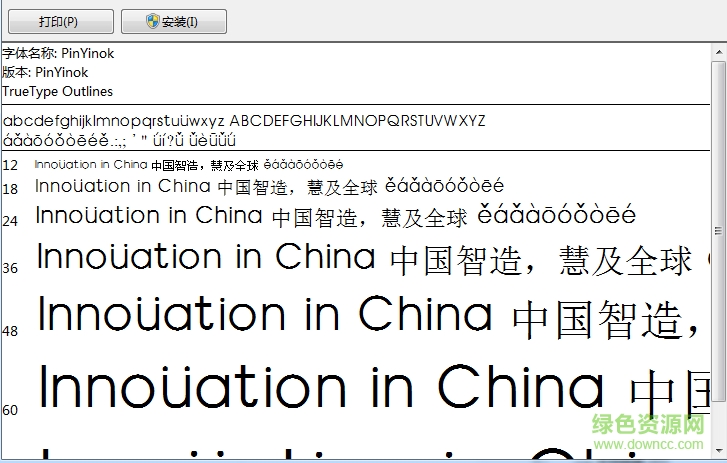
Task: Click the size 18 label
Action: (x=10, y=189)
